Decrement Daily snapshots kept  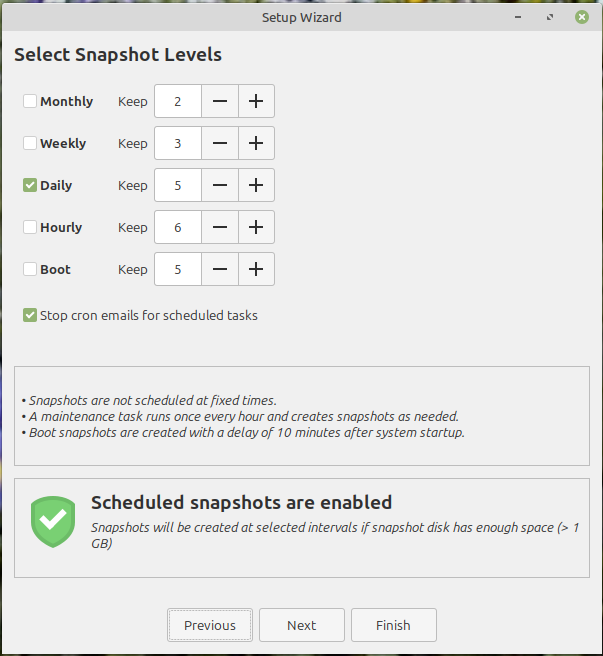click(x=219, y=185)
